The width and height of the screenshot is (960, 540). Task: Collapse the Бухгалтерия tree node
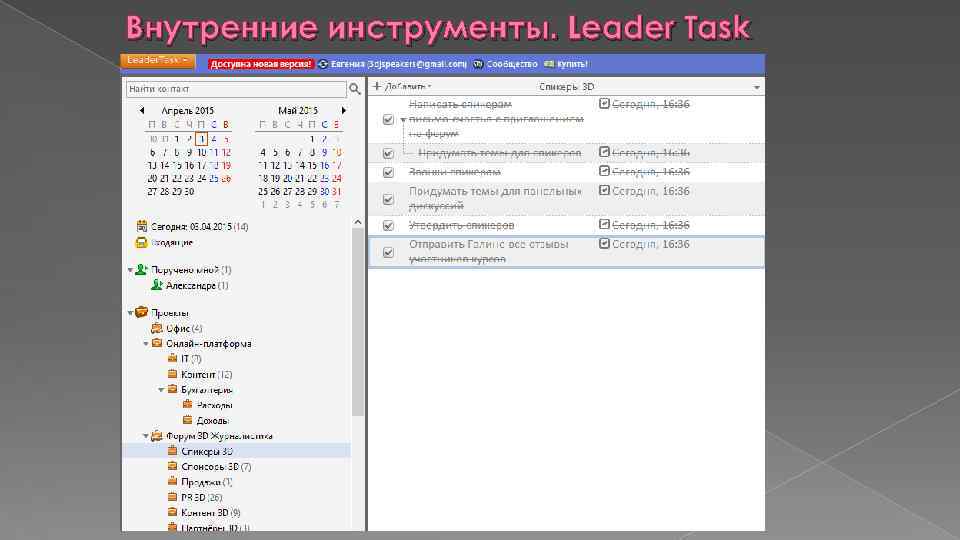click(161, 389)
